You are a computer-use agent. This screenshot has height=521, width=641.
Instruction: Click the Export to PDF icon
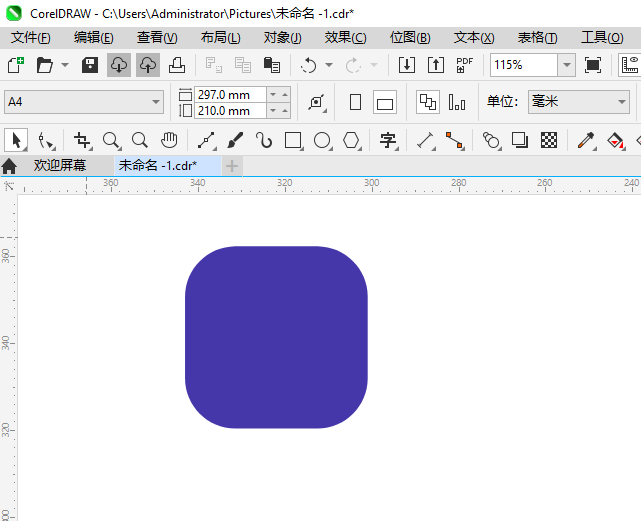coord(464,65)
